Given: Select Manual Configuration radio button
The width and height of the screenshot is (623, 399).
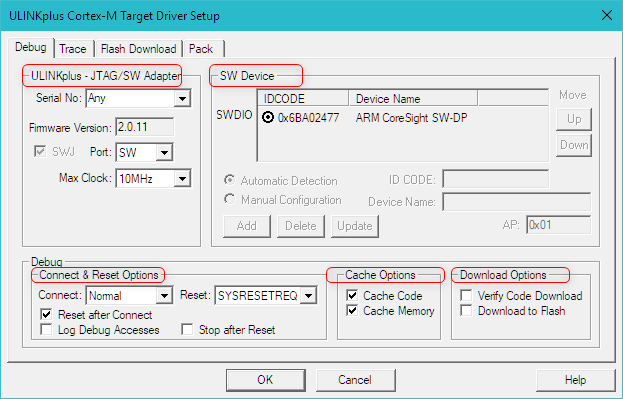Looking at the screenshot, I should pyautogui.click(x=229, y=199).
